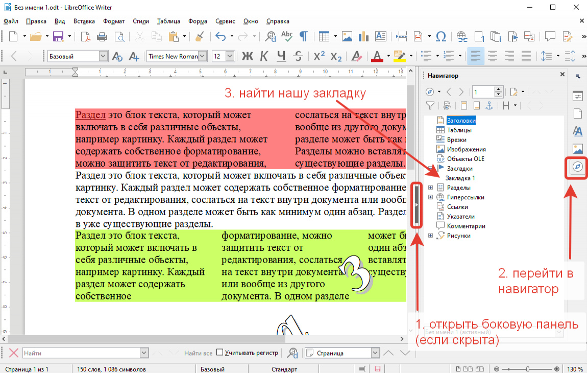Expand the Гиперссылки tree node
Image resolution: width=588 pixels, height=373 pixels.
[x=430, y=197]
